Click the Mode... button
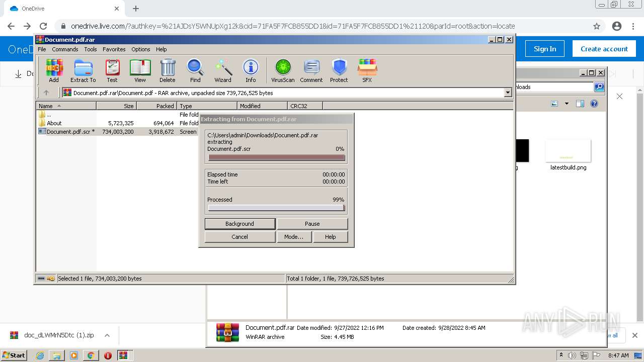The width and height of the screenshot is (644, 362). (x=294, y=237)
